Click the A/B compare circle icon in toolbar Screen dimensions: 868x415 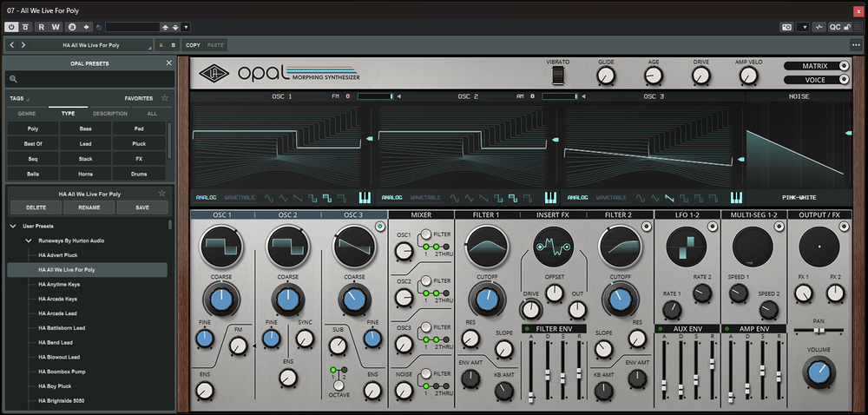pyautogui.click(x=72, y=27)
